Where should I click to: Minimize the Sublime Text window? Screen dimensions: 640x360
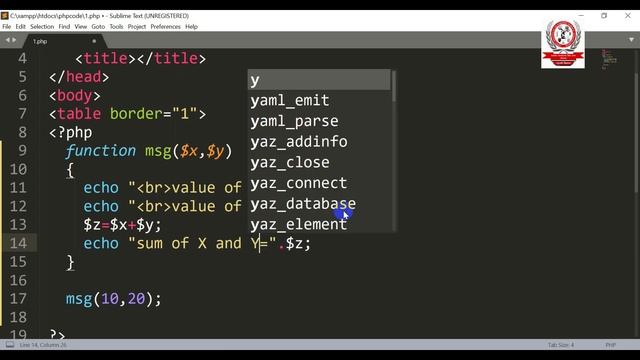coord(581,16)
